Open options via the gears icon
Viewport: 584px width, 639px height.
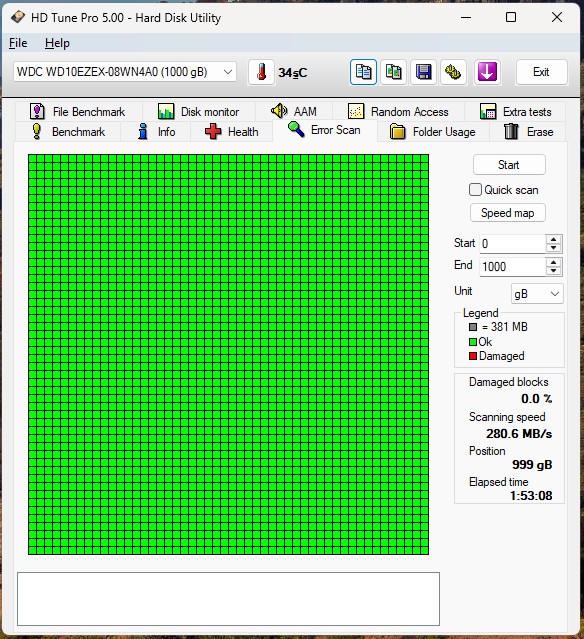click(x=453, y=72)
